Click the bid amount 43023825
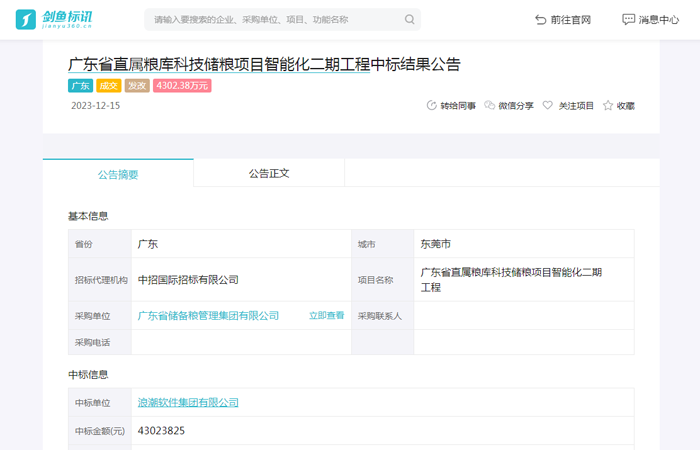This screenshot has height=450, width=700. 161,431
